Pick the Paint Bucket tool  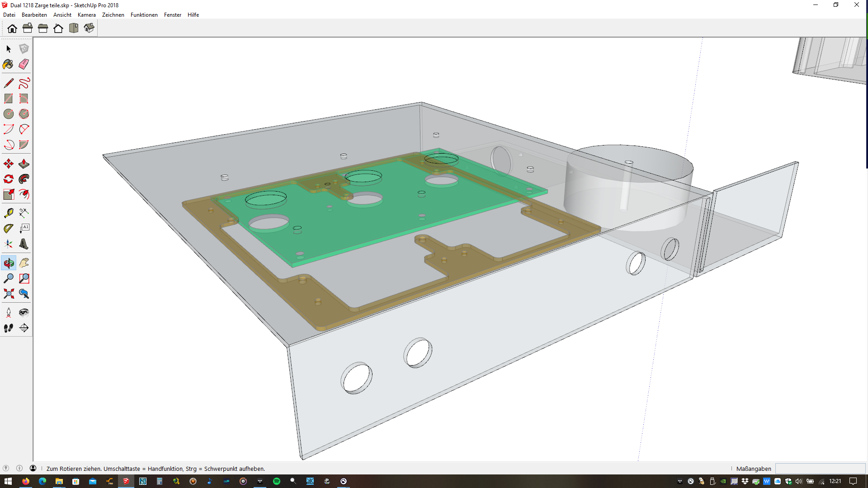(8, 64)
